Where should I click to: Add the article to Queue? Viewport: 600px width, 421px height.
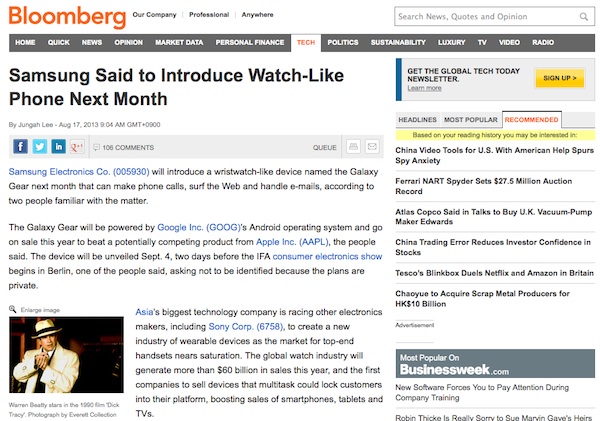325,147
